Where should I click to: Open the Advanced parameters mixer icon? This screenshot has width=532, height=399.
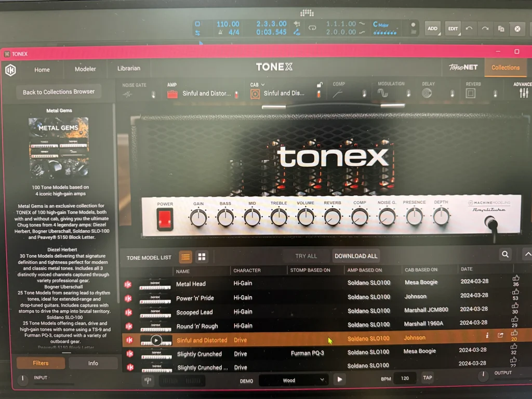523,93
